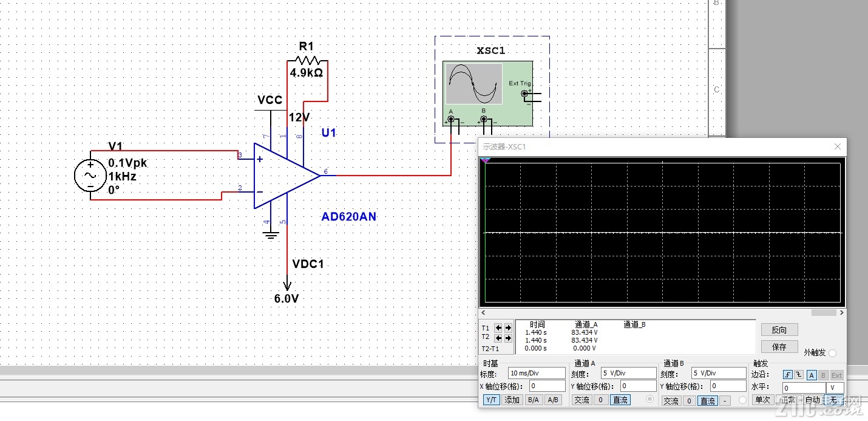This screenshot has height=421, width=868.
Task: Set channel B coupling to 直流 (DC)
Action: click(708, 401)
